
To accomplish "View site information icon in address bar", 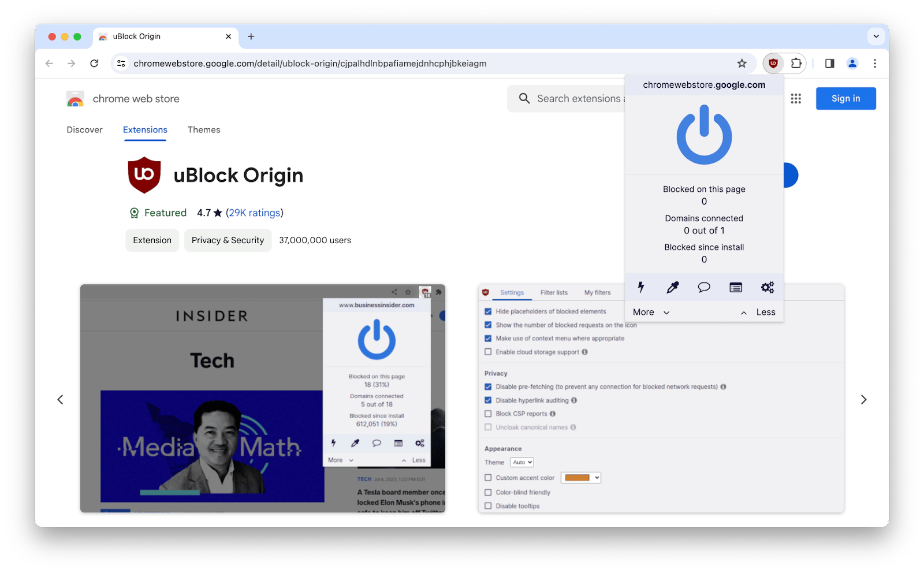I will (x=121, y=64).
